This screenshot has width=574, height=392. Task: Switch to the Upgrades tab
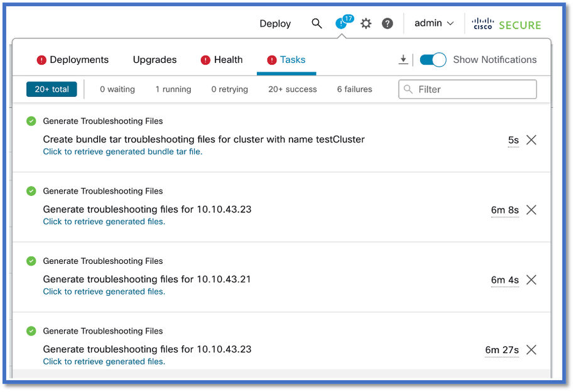(154, 60)
